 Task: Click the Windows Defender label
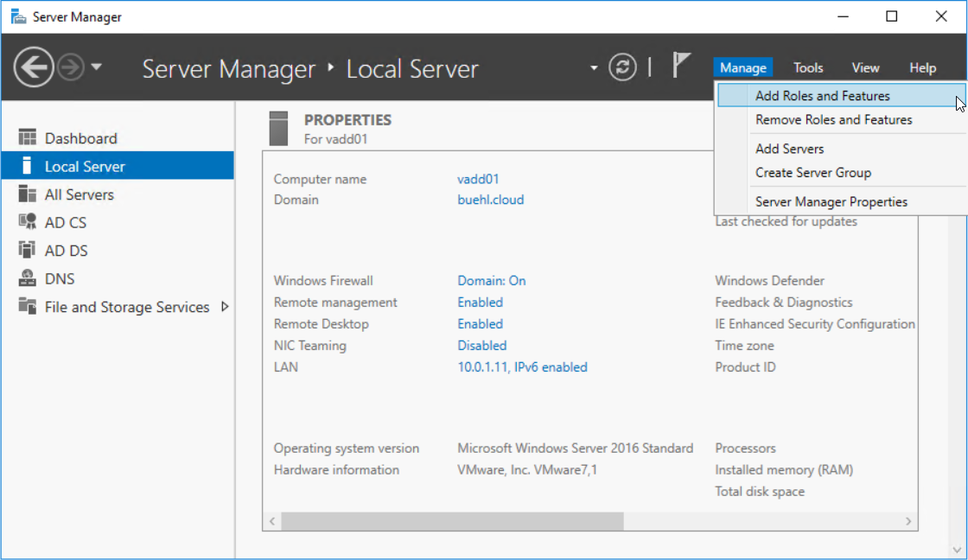769,281
